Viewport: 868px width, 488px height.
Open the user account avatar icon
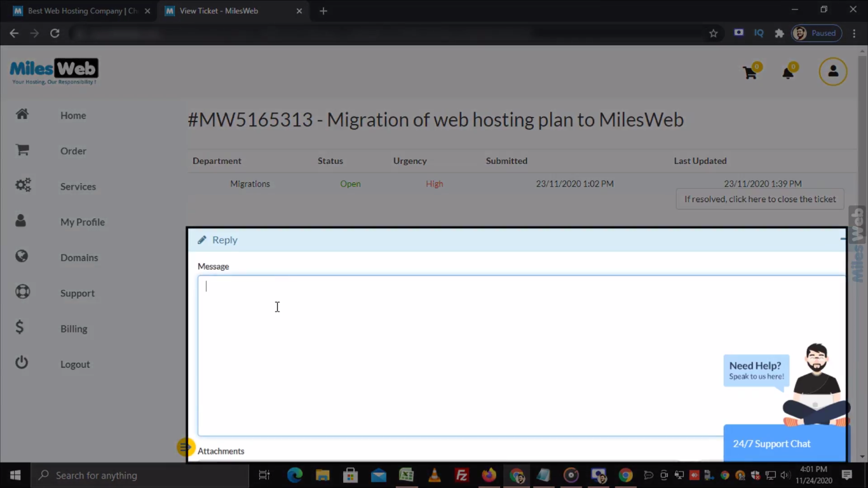coord(833,72)
